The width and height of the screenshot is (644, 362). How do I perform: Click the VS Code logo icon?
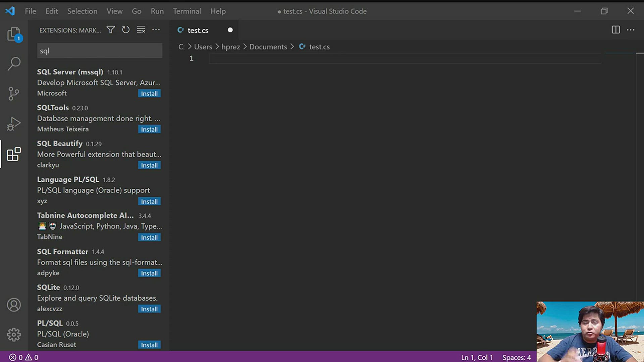[10, 11]
